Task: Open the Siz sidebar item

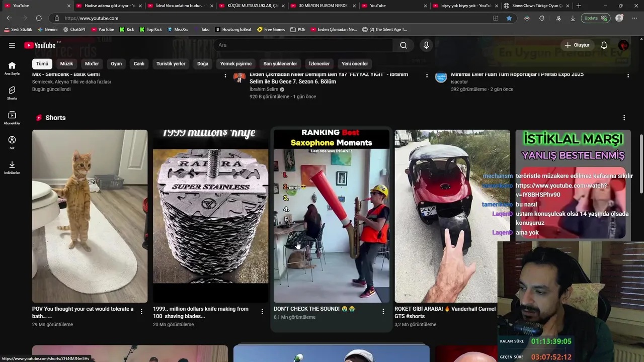Action: click(x=12, y=143)
